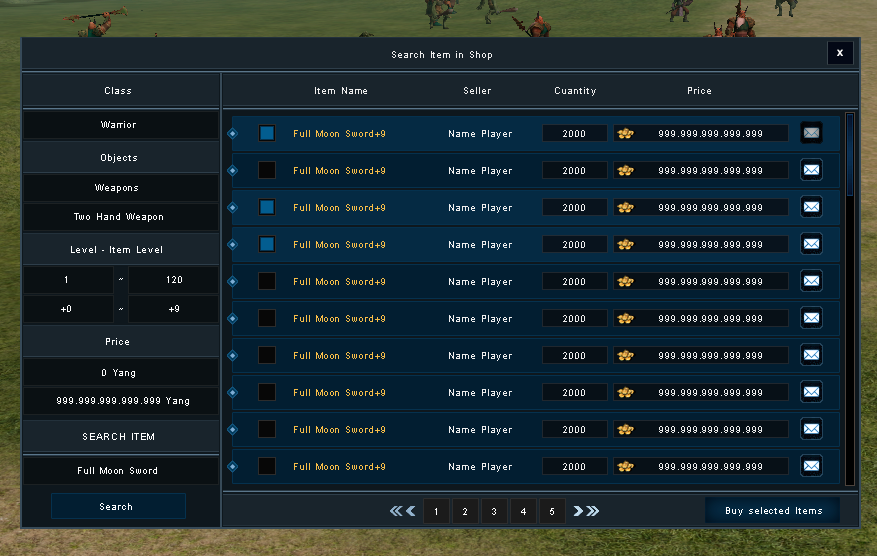The height and width of the screenshot is (556, 877).
Task: Click the minimum price 0 Yang field
Action: [x=121, y=373]
